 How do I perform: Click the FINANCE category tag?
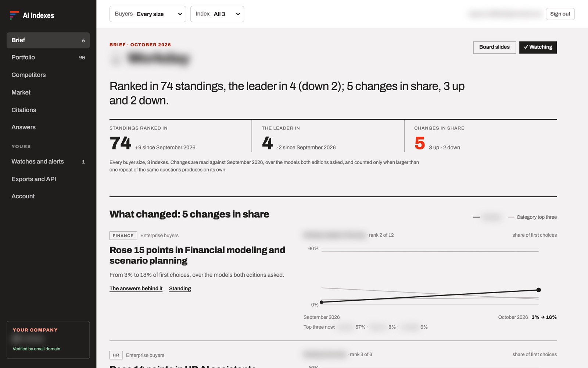tap(123, 236)
